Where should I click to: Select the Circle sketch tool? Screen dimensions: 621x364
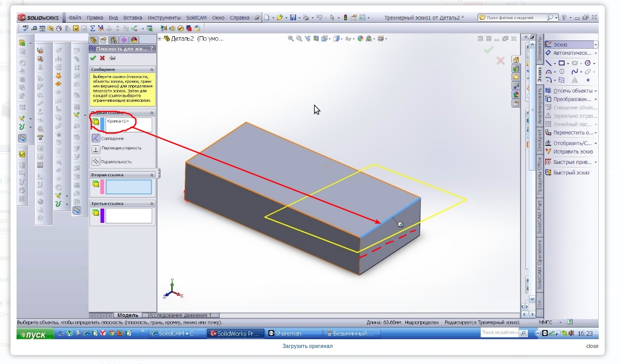click(x=587, y=63)
